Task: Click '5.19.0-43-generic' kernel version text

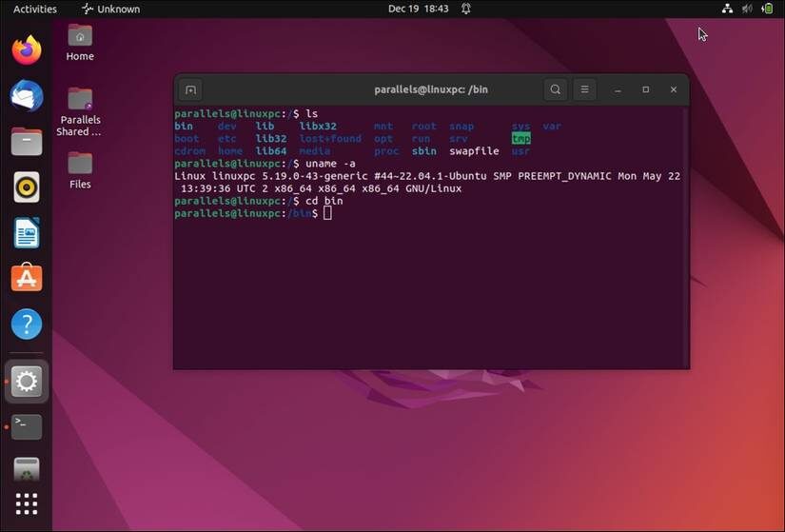Action: tap(315, 176)
